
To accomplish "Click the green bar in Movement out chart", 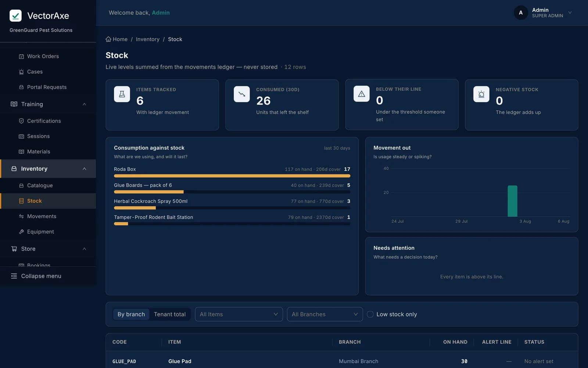I will click(512, 201).
